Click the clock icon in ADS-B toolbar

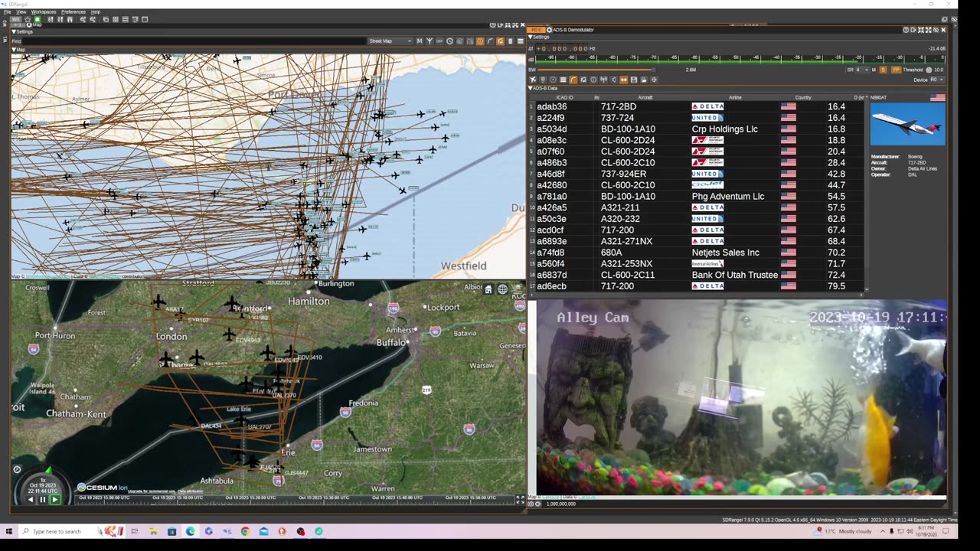pyautogui.click(x=593, y=80)
